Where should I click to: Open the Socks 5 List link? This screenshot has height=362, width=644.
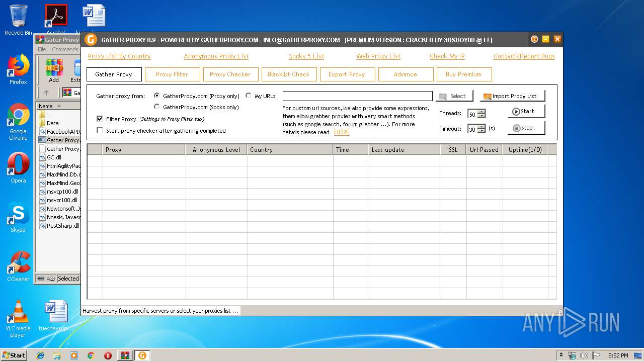click(x=306, y=56)
